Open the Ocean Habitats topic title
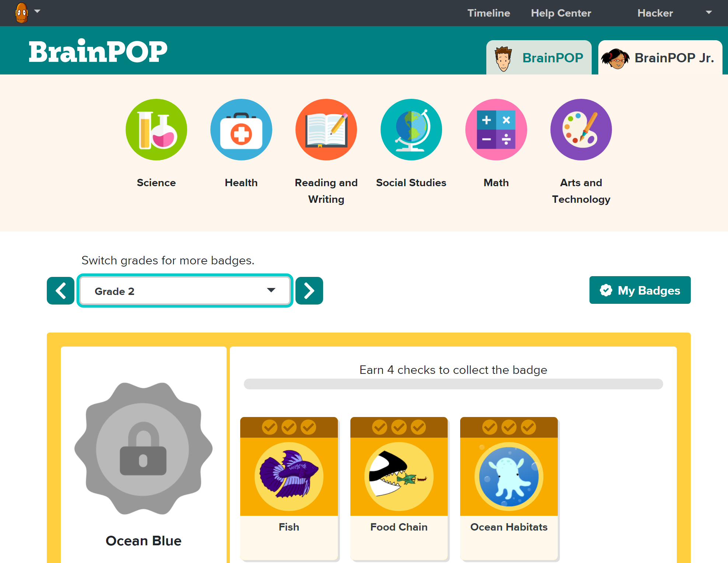 pyautogui.click(x=509, y=527)
